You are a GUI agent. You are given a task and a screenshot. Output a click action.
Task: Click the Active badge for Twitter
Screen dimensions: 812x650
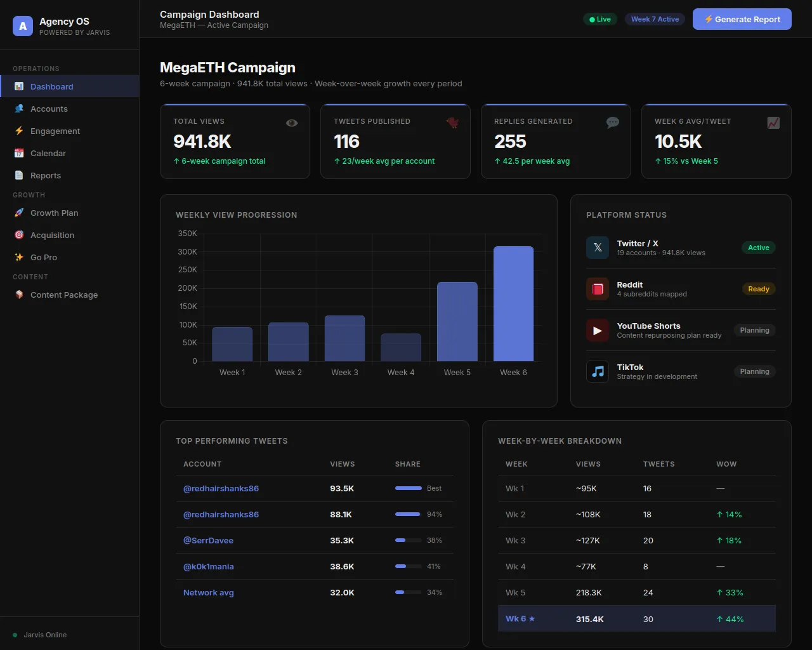(x=759, y=248)
